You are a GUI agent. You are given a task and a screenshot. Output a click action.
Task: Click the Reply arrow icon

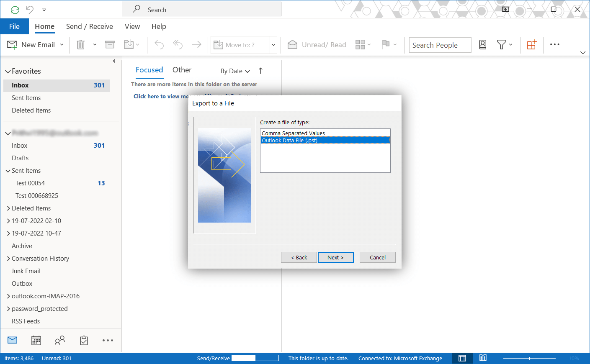(x=159, y=45)
